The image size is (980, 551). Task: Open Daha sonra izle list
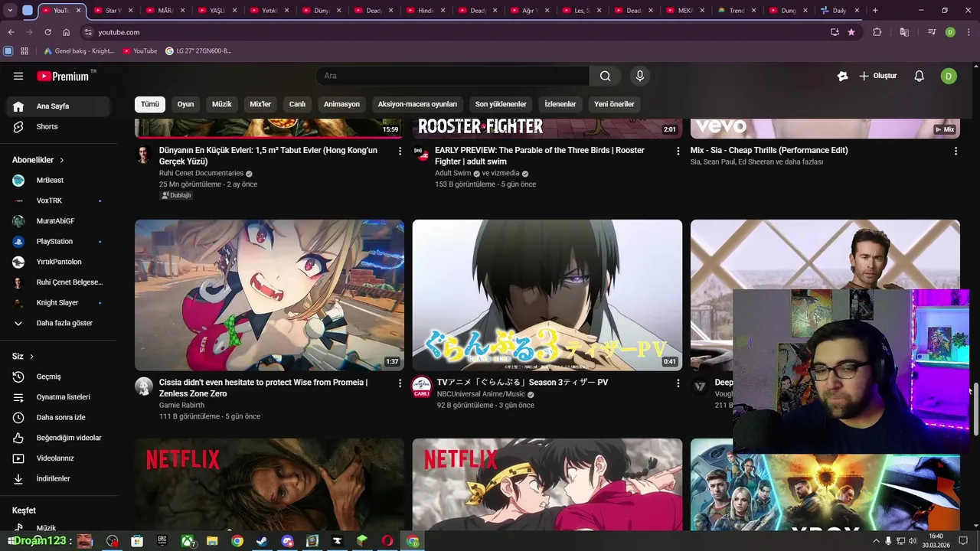[x=58, y=417]
